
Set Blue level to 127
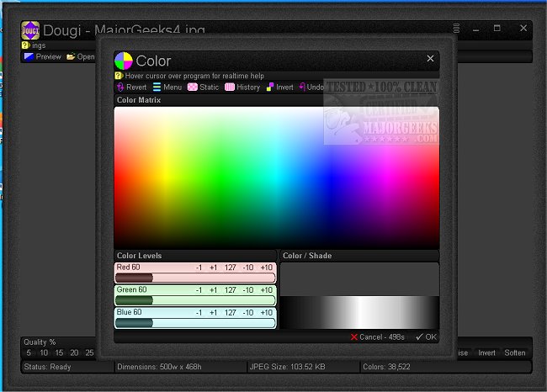point(231,313)
